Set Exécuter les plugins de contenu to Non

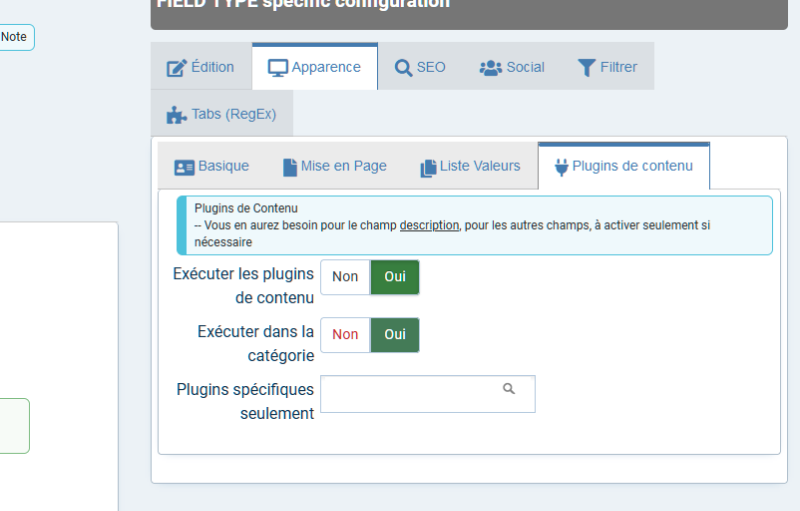[x=345, y=277]
